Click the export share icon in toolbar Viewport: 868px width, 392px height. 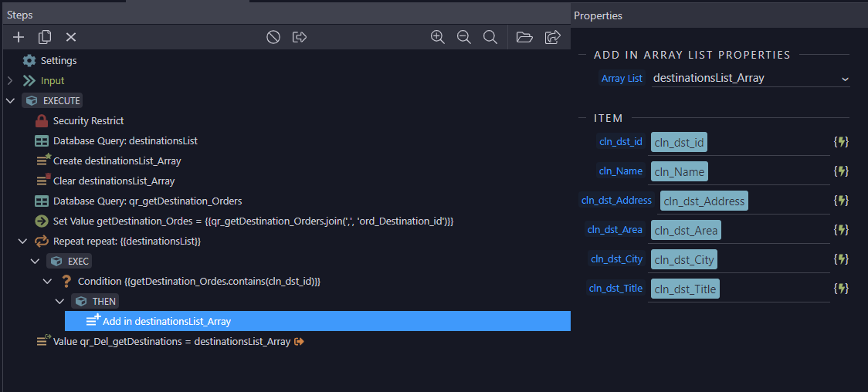click(552, 37)
